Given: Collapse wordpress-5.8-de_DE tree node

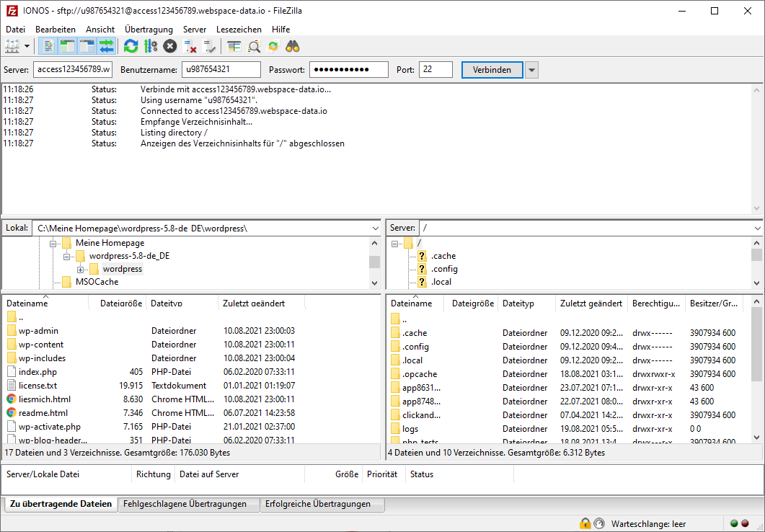Looking at the screenshot, I should point(67,256).
